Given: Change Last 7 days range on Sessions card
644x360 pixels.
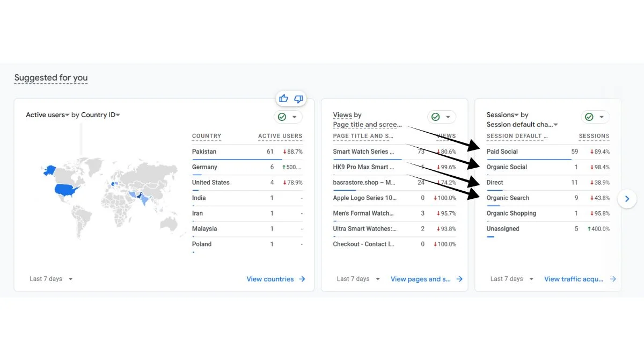Looking at the screenshot, I should tap(512, 279).
